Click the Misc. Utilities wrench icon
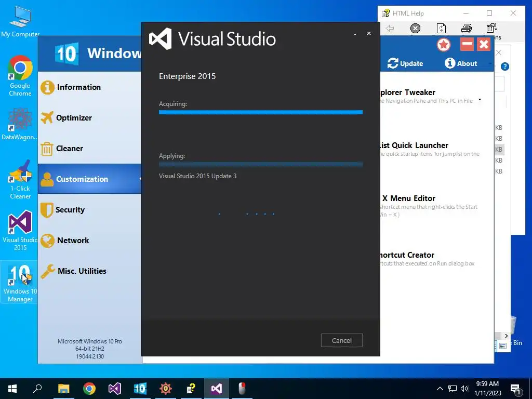This screenshot has height=399, width=532. tap(47, 271)
